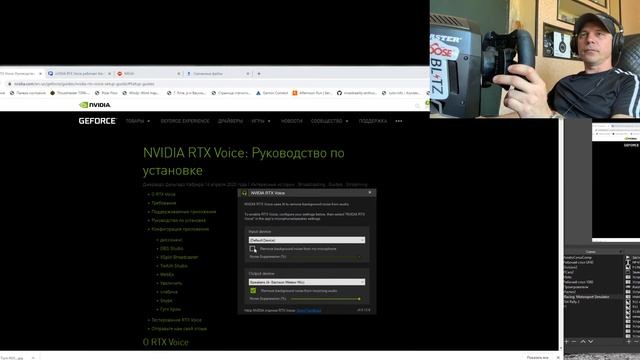Move scene down in OBS Scenes panel

pyautogui.click(x=590, y=341)
